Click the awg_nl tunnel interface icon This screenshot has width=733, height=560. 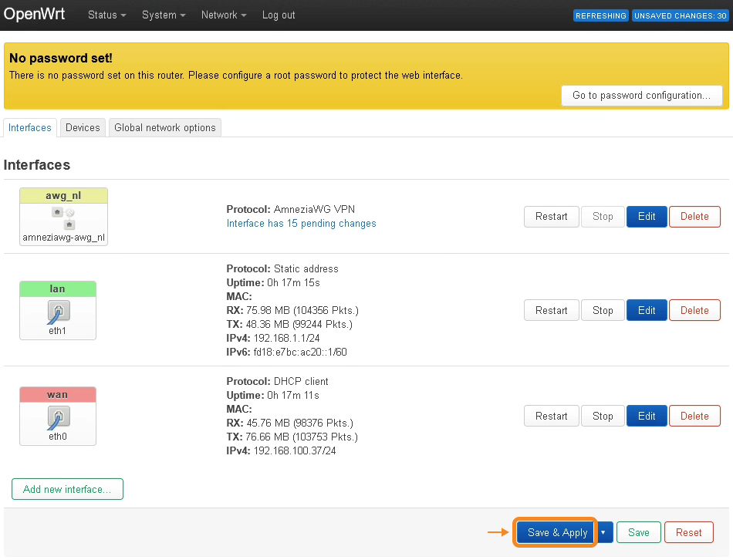pyautogui.click(x=63, y=217)
